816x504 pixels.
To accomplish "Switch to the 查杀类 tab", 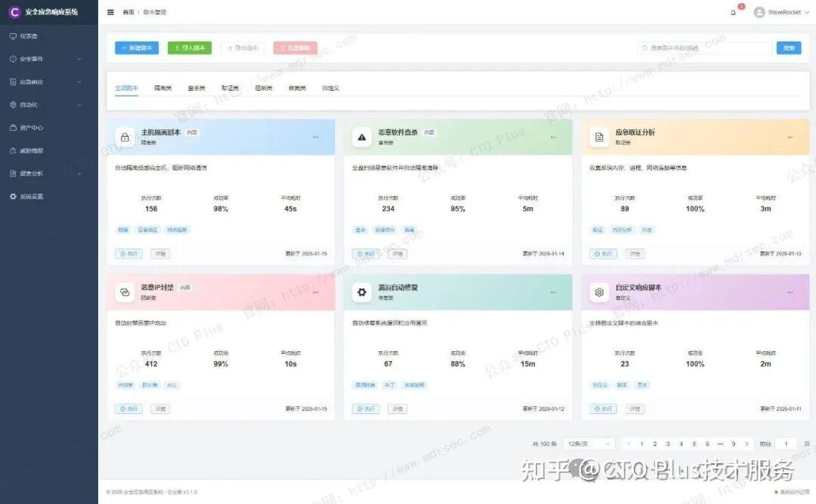I will (196, 88).
